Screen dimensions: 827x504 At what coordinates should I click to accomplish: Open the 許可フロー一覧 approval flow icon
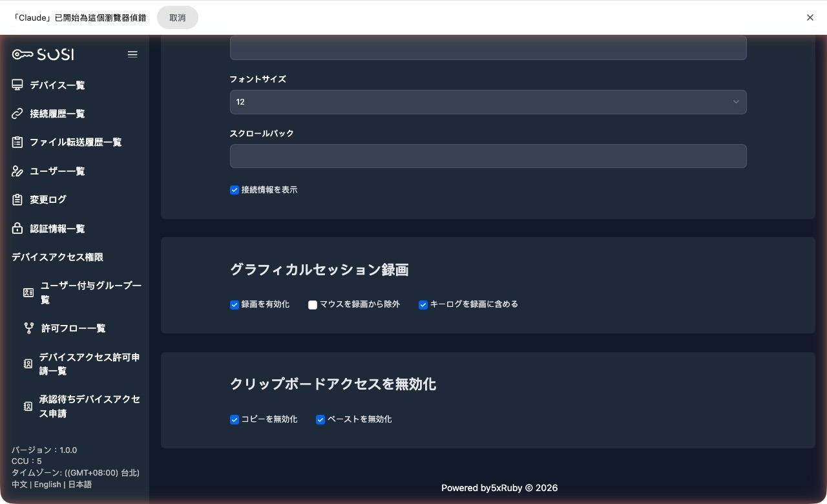point(28,328)
